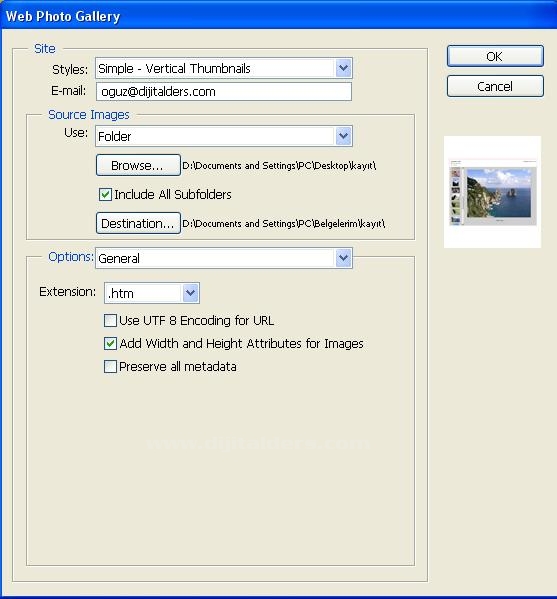
Task: Choose a Destination folder
Action: coord(138,223)
